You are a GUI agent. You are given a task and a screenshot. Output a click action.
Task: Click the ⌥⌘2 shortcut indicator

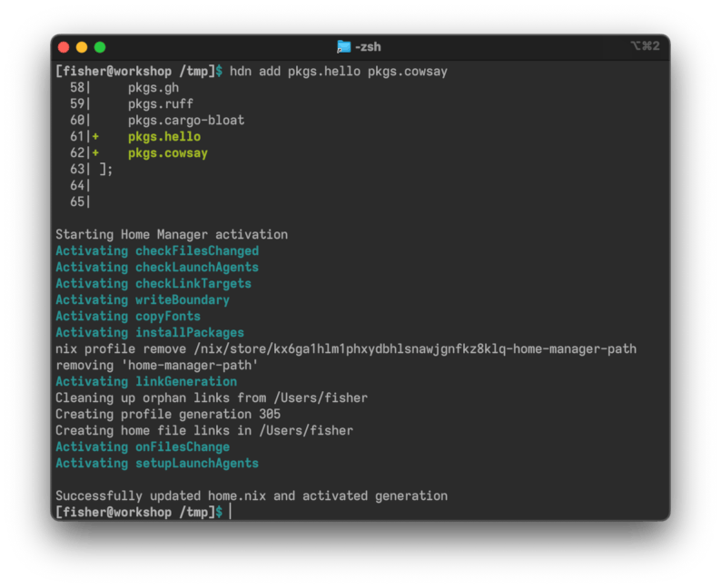pyautogui.click(x=645, y=46)
